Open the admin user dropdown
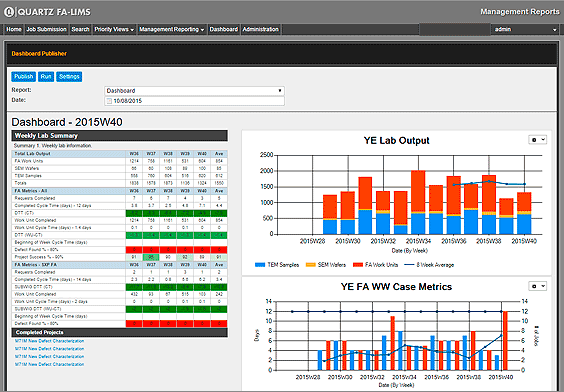This screenshot has width=564, height=392. click(525, 29)
